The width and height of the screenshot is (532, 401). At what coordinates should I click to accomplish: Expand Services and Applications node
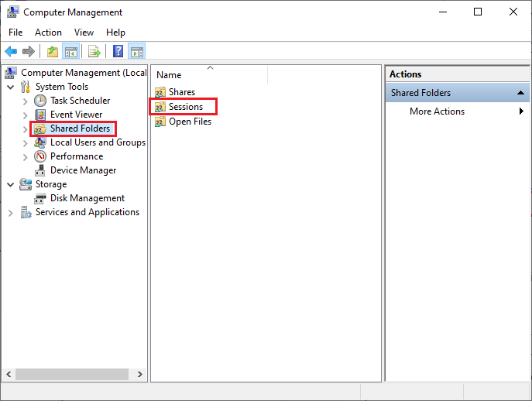(11, 213)
